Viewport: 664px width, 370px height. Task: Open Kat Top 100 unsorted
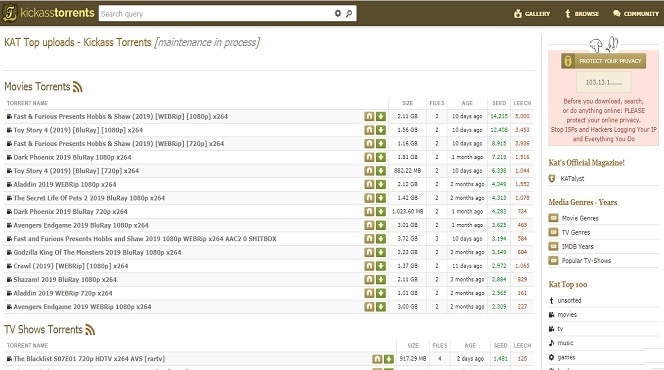click(569, 301)
